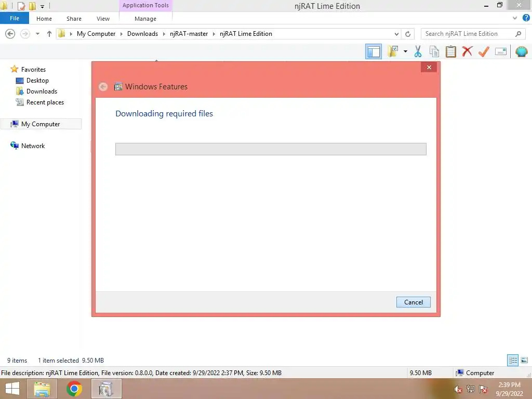Open the address bar history dropdown
532x399 pixels.
coord(396,34)
